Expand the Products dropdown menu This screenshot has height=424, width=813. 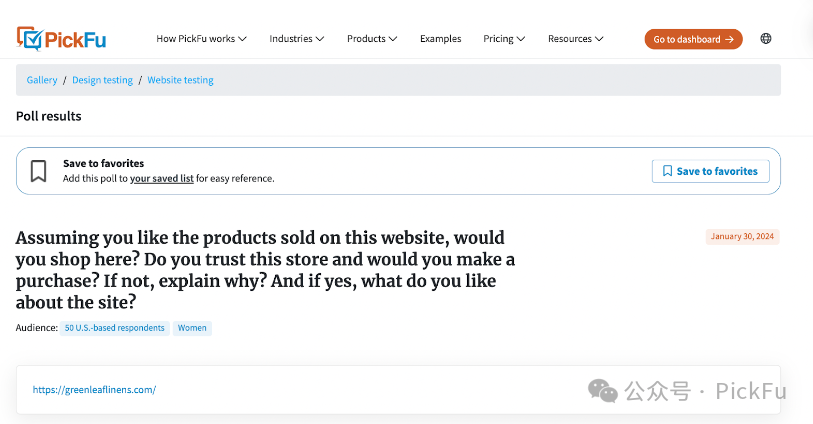coord(371,39)
